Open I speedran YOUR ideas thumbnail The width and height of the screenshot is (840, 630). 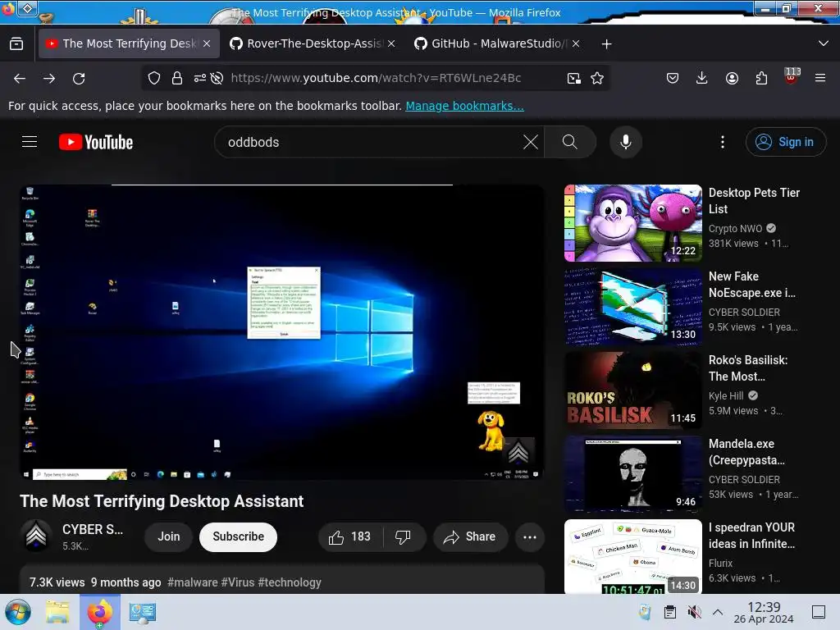(632, 557)
